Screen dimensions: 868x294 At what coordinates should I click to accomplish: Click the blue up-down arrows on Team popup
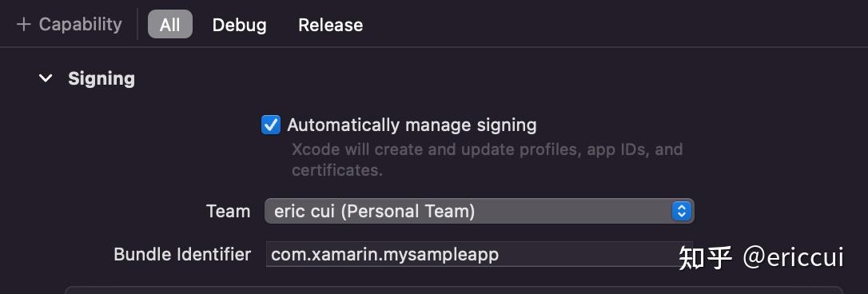[682, 211]
